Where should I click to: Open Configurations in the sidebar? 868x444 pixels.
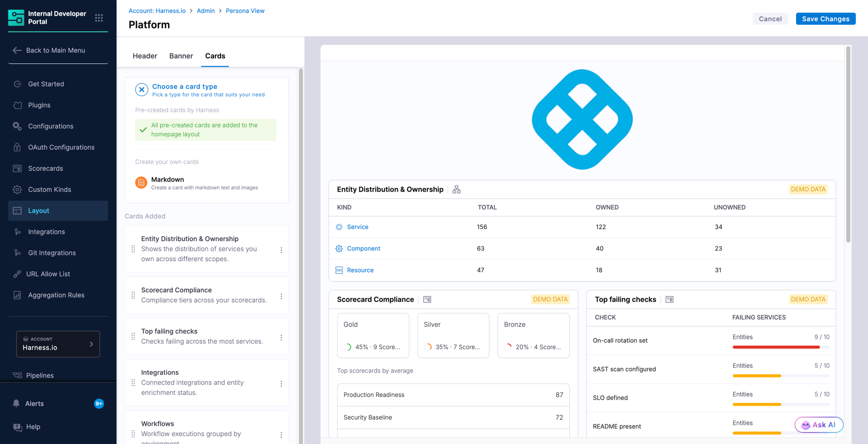click(58, 126)
